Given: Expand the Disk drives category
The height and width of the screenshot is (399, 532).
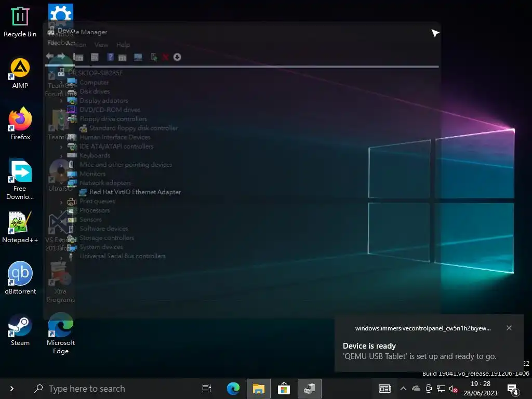Looking at the screenshot, I should pyautogui.click(x=61, y=91).
